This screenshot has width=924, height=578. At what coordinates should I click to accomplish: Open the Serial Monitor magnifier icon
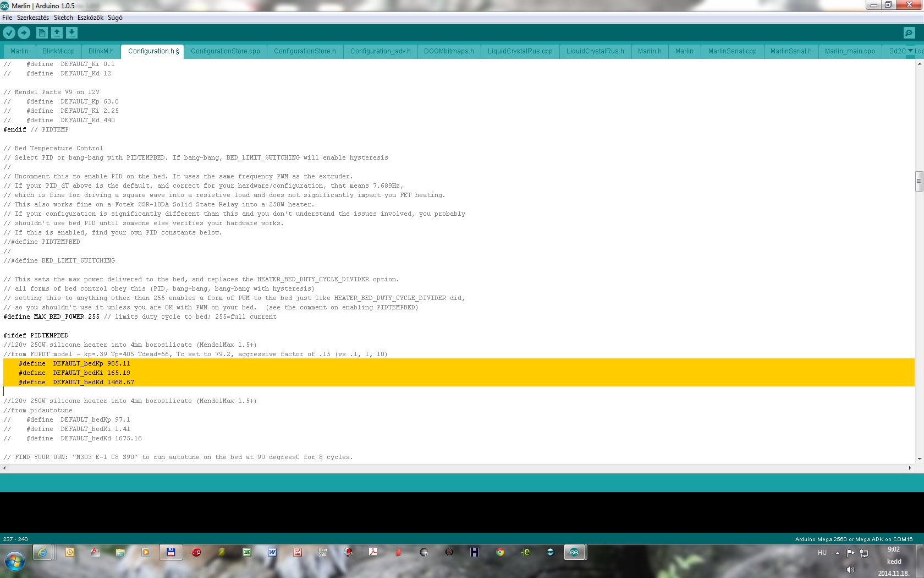coord(909,33)
